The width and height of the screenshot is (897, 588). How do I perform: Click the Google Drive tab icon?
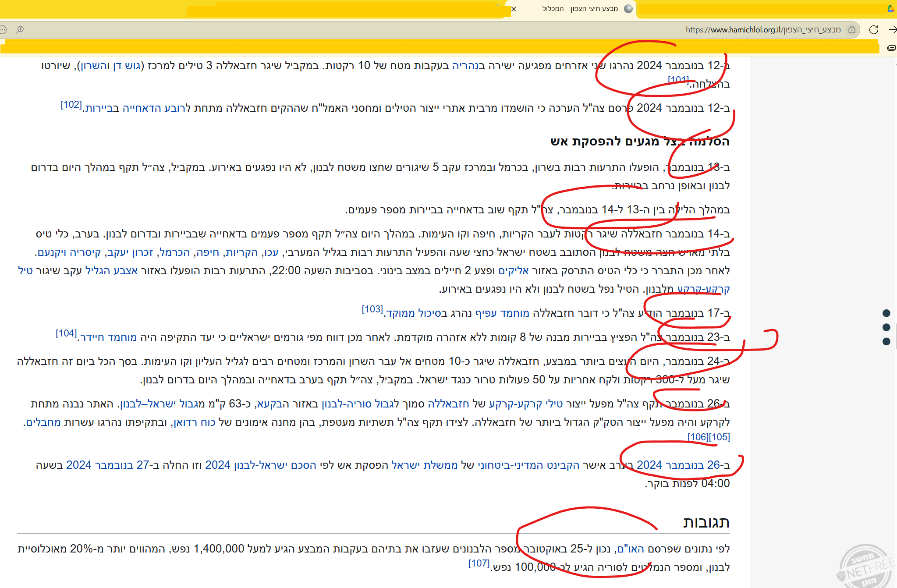[x=891, y=9]
